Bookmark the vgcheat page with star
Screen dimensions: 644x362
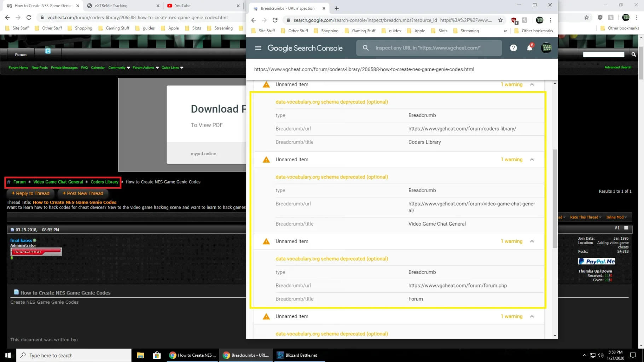[x=586, y=17]
